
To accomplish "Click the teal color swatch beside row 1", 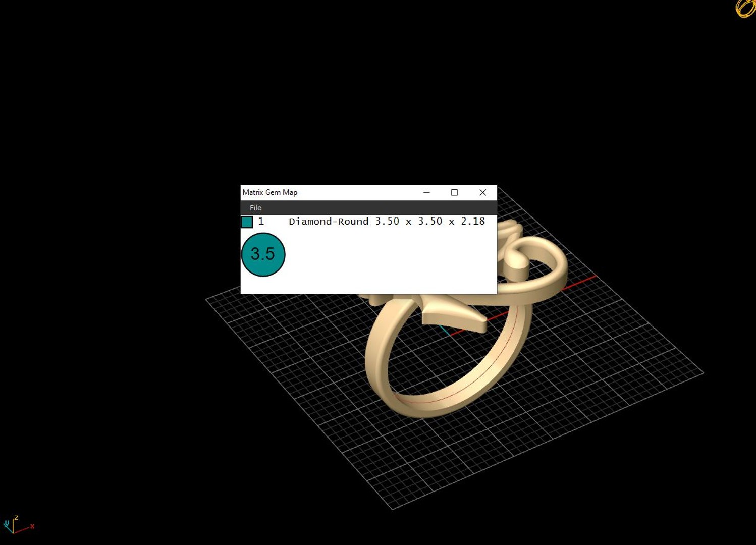I will pyautogui.click(x=247, y=222).
